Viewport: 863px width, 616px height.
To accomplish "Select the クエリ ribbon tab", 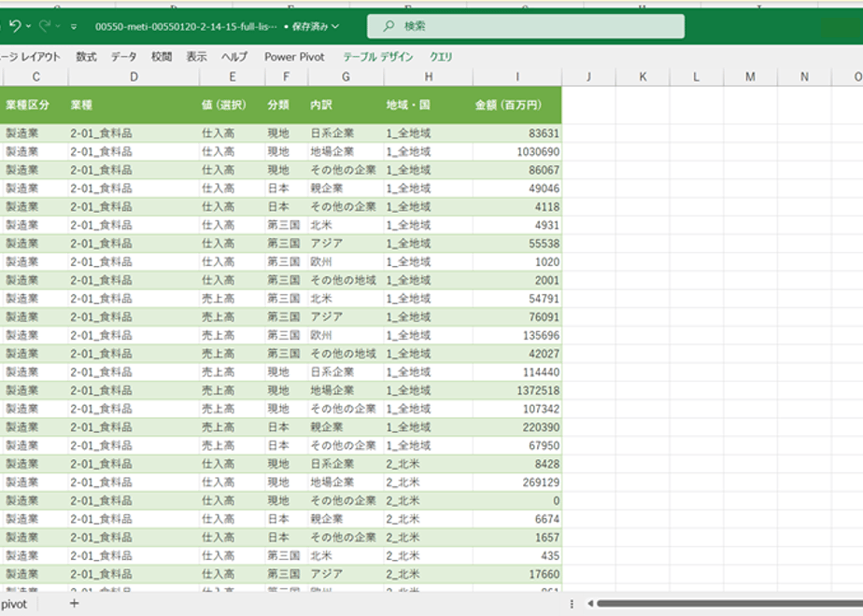I will click(x=441, y=57).
